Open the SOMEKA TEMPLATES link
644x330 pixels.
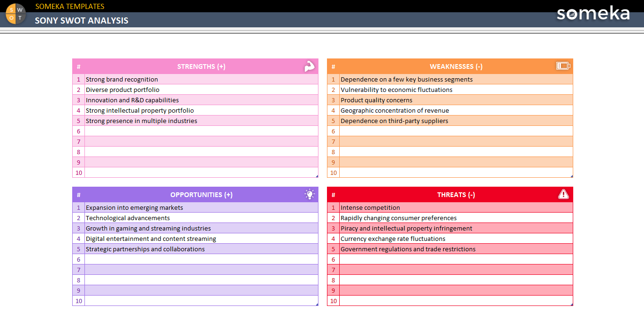(x=70, y=6)
